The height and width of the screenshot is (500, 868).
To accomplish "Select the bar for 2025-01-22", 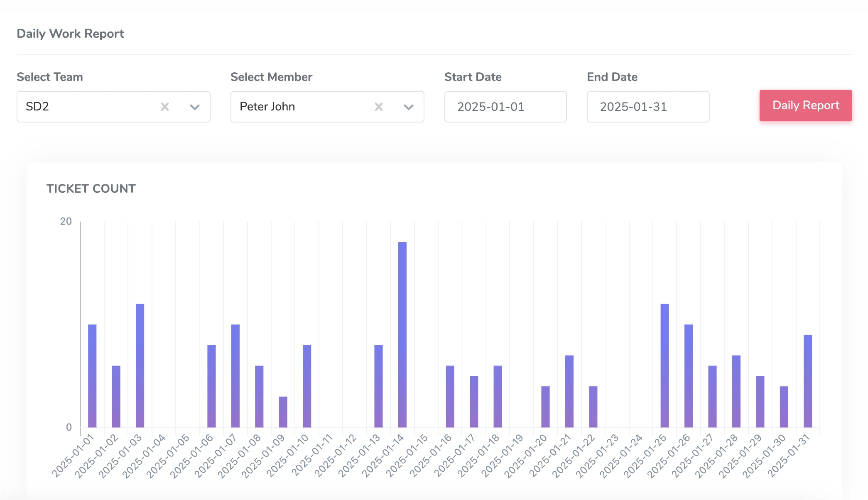I will point(593,407).
